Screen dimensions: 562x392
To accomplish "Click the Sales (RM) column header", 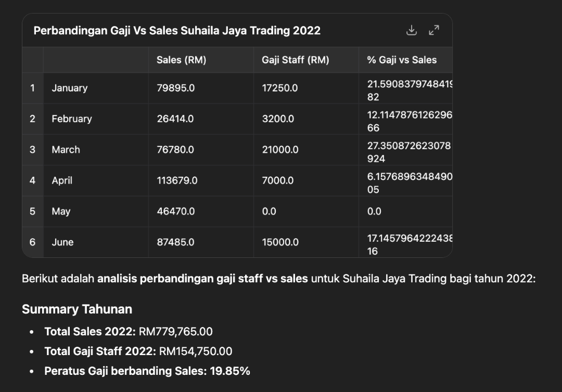I will [x=181, y=60].
